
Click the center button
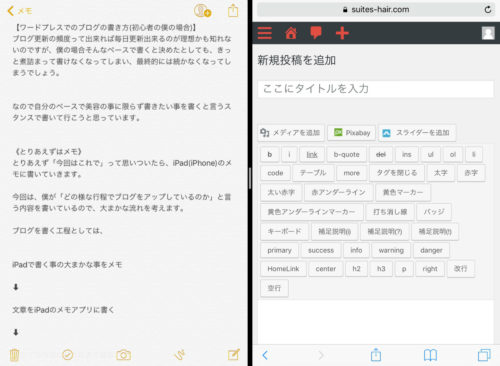pyautogui.click(x=326, y=269)
